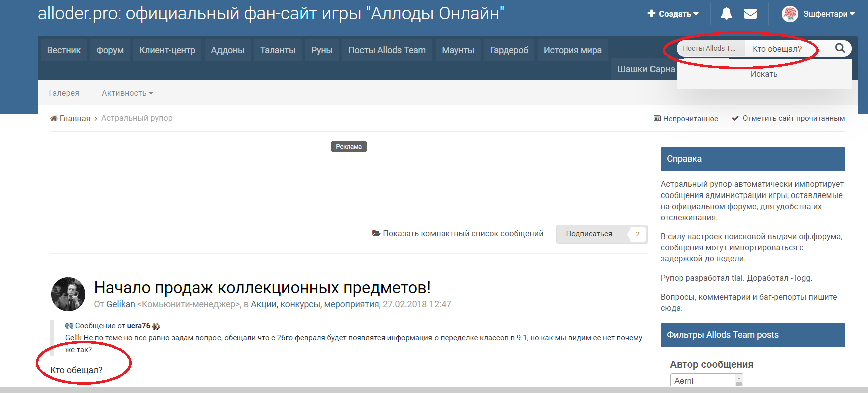Click the Реклама ad label
The width and height of the screenshot is (868, 393).
[x=349, y=146]
